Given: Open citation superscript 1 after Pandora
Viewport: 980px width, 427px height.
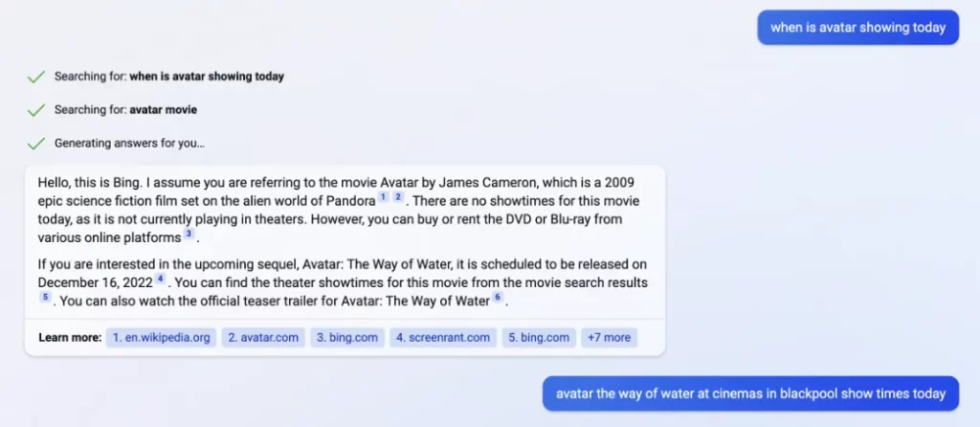Looking at the screenshot, I should [x=383, y=197].
